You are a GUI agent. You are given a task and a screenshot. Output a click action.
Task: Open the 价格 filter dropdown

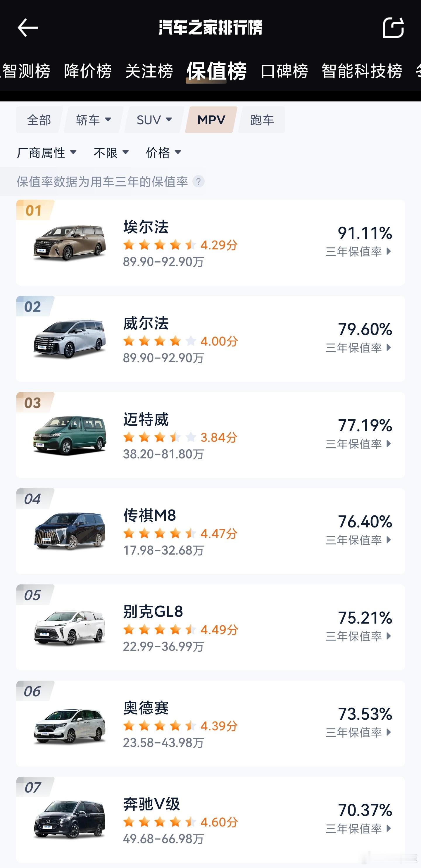coord(164,153)
